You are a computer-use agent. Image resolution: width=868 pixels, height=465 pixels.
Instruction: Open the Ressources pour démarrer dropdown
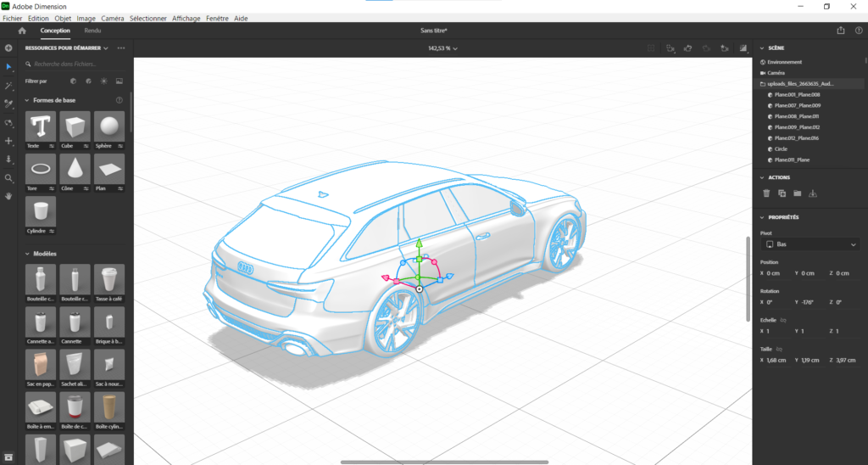(x=66, y=48)
